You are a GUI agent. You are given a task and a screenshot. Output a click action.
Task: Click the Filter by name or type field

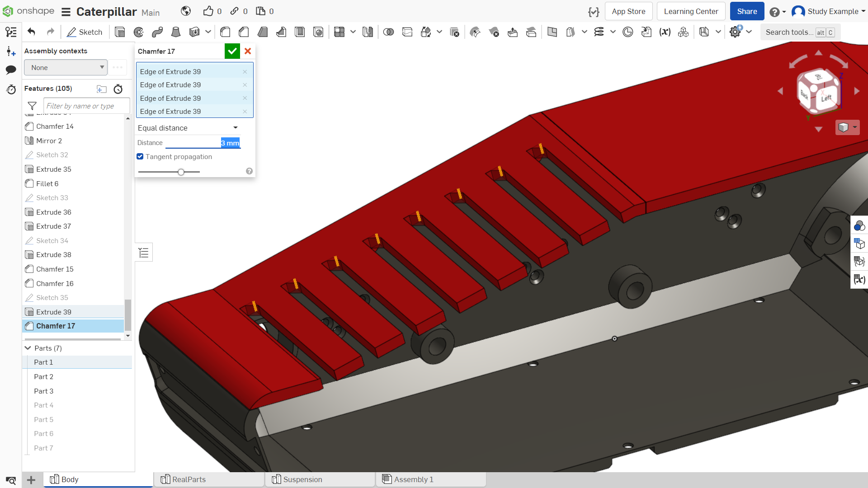(x=86, y=106)
